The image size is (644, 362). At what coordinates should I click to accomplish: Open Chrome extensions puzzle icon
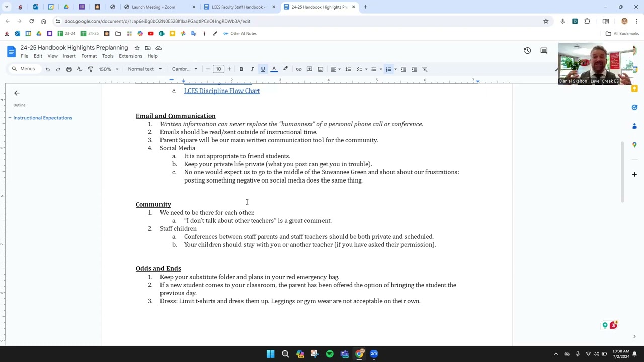pyautogui.click(x=587, y=21)
